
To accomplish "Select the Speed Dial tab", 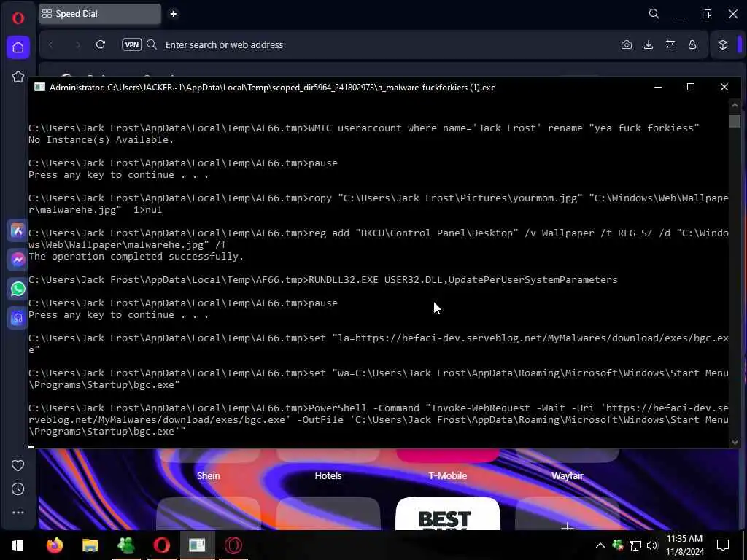I will click(99, 14).
